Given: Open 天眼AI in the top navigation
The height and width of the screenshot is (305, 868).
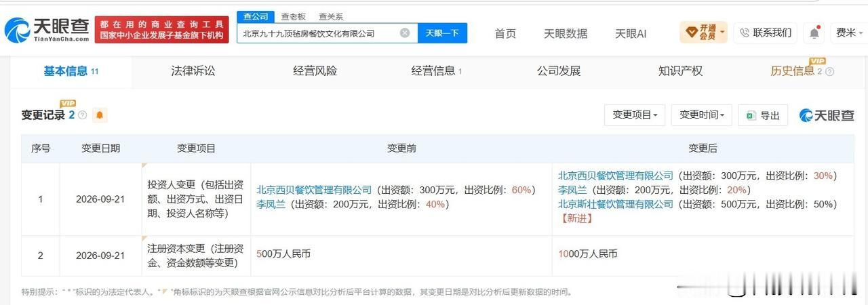Looking at the screenshot, I should [x=631, y=33].
